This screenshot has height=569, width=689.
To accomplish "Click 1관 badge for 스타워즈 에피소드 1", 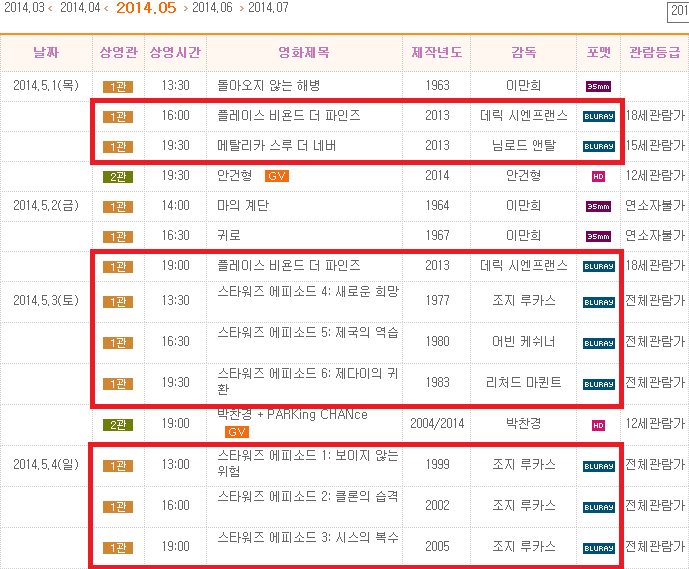I will click(118, 466).
